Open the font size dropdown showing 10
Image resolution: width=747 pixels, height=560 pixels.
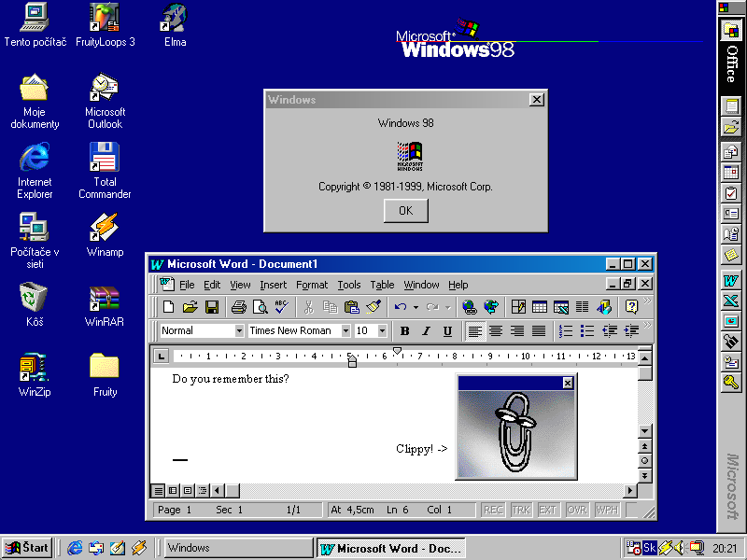[x=382, y=331]
